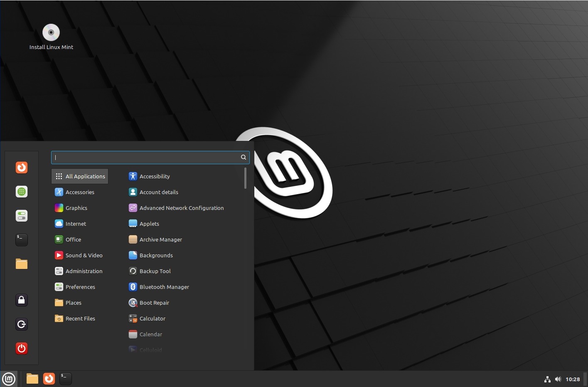The height and width of the screenshot is (387, 588).
Task: Open the Recent Files category
Action: pyautogui.click(x=80, y=318)
